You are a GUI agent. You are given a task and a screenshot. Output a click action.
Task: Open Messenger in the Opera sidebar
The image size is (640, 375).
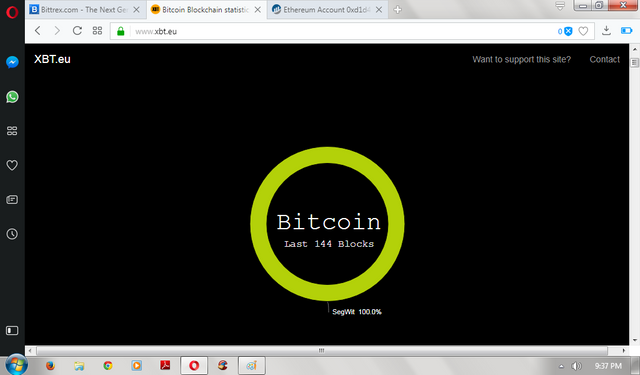12,62
